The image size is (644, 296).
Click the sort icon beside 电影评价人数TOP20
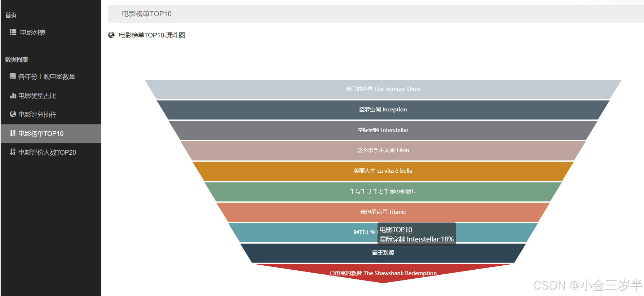13,152
